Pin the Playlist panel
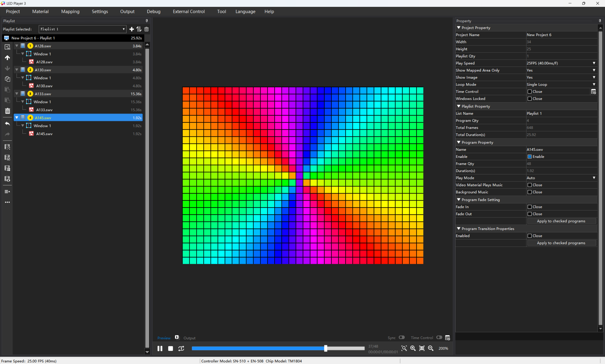 [x=147, y=21]
